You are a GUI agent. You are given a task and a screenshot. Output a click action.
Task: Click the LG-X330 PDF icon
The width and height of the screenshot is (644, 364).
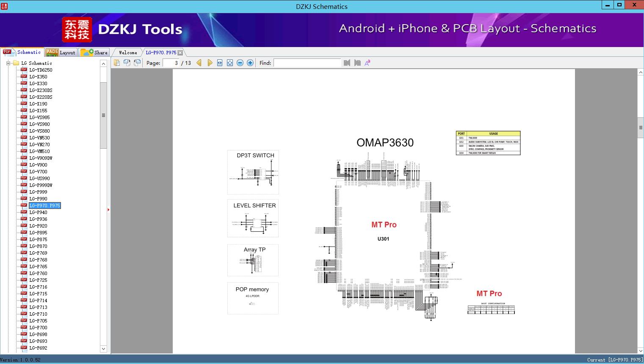24,83
